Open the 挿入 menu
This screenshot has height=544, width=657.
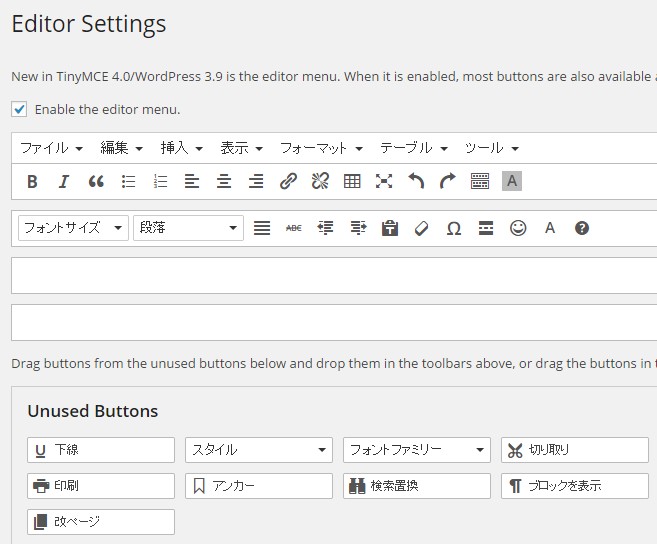click(181, 148)
